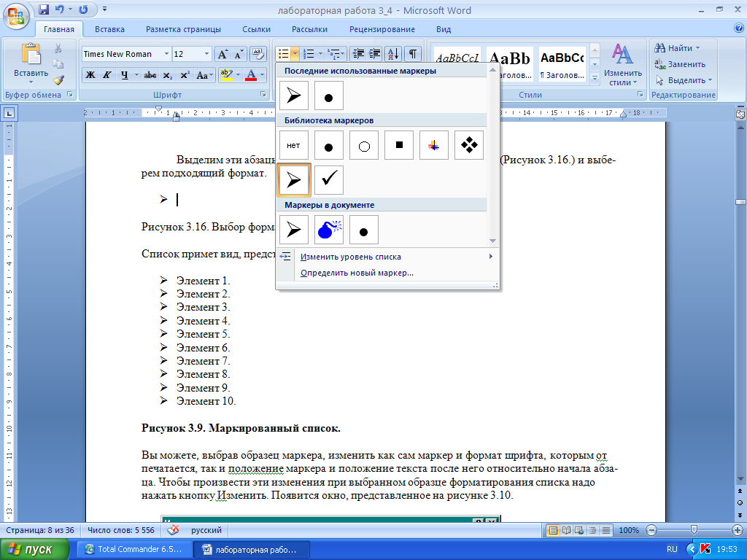Increase font size with large A

222,54
